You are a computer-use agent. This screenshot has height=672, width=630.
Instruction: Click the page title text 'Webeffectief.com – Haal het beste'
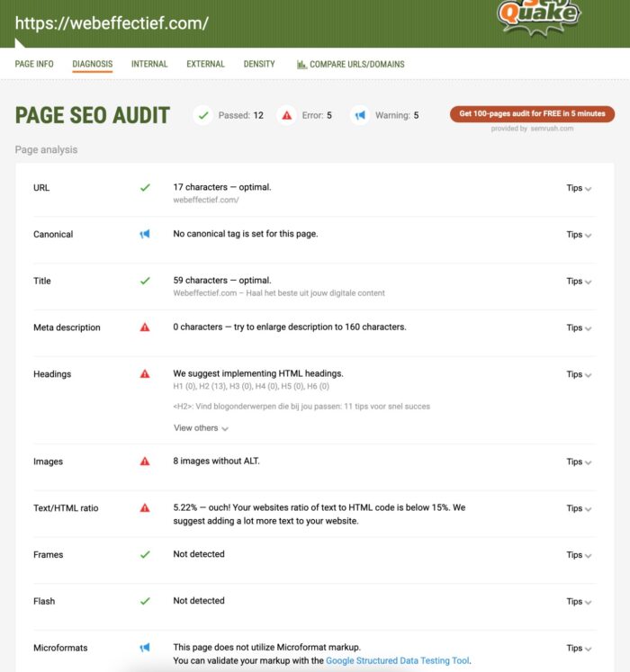(279, 293)
